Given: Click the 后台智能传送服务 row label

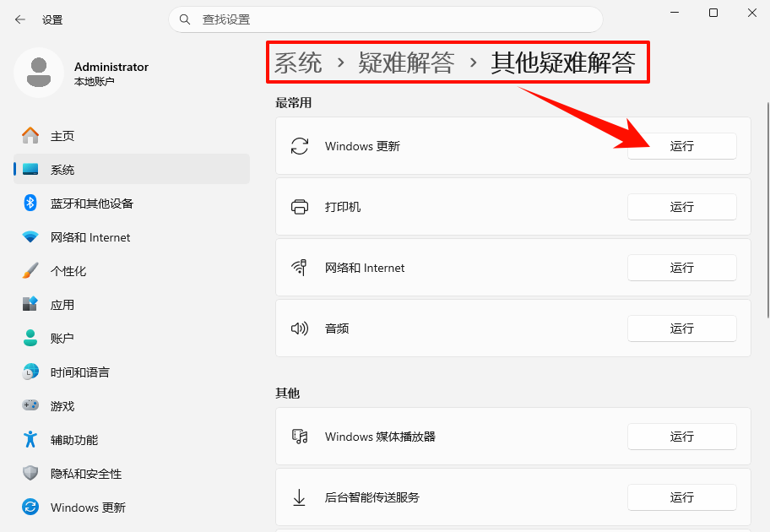Looking at the screenshot, I should [372, 497].
